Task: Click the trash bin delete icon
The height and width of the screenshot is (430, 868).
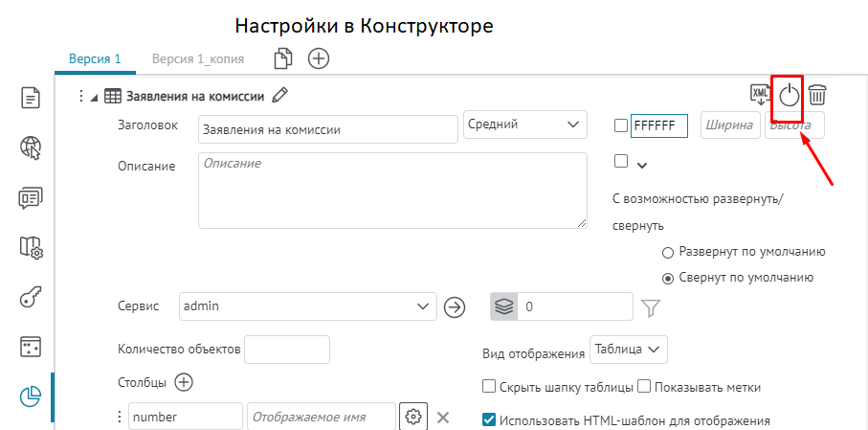Action: coord(817,95)
